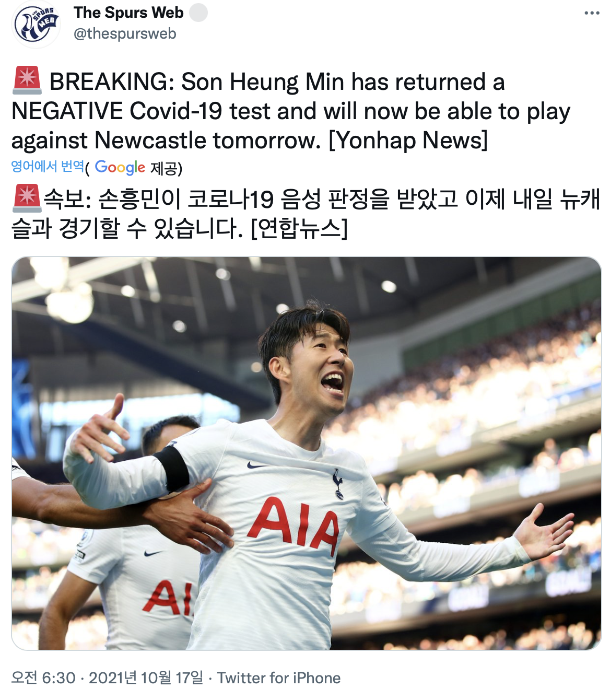Click the 2021년 10월 17일 date
The width and height of the screenshot is (610, 700).
[x=146, y=678]
